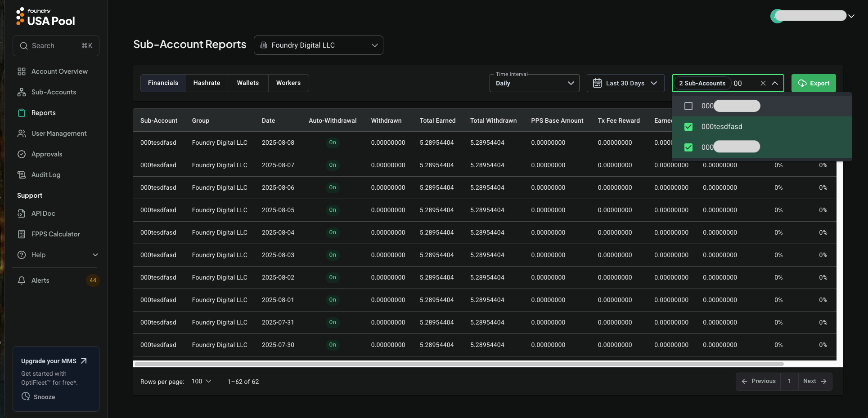Uncheck the third sub-account option checkbox
868x418 pixels.
coord(688,147)
